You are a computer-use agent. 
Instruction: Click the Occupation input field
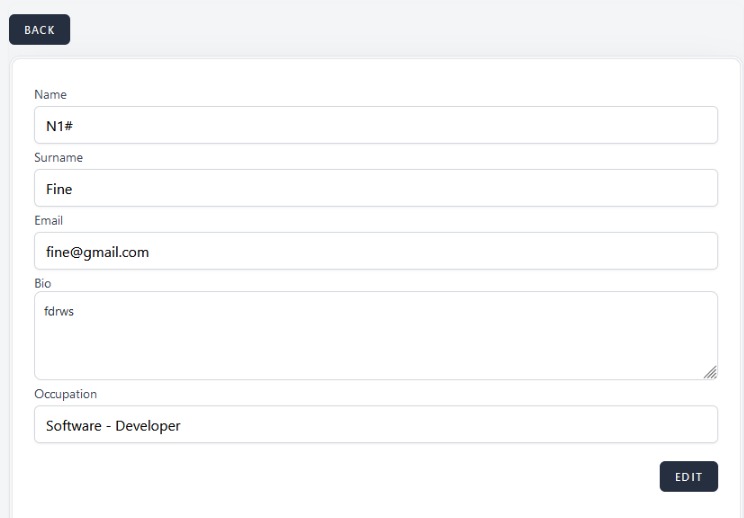pos(375,424)
